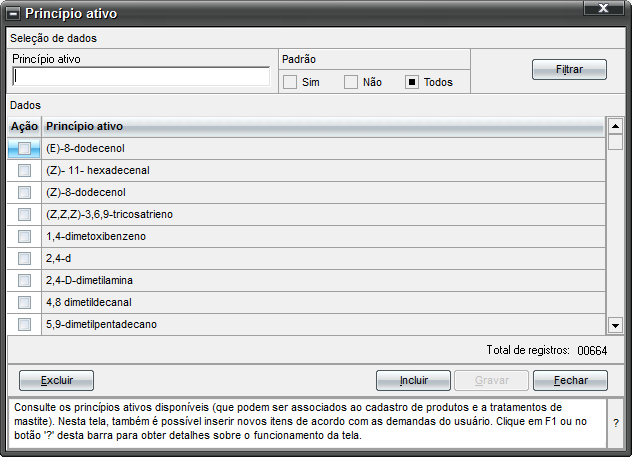
Task: Select the 5,9-dimetilpentadecano row text
Action: (101, 324)
